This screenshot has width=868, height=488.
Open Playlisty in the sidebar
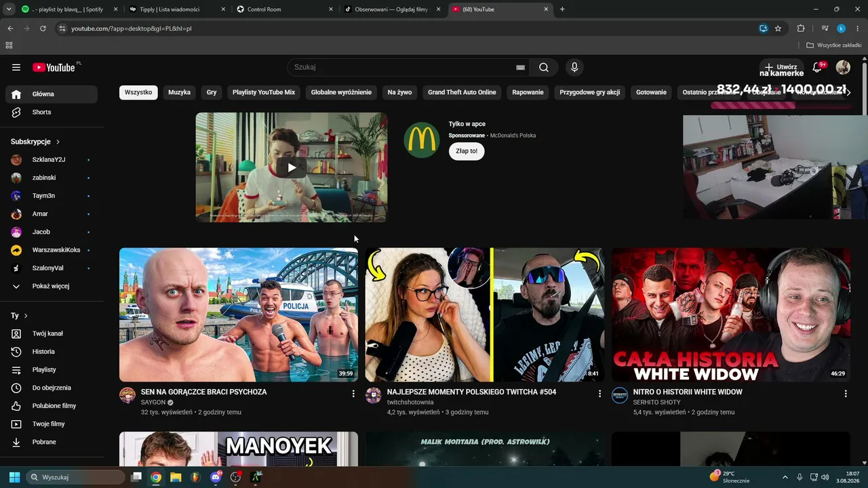[52, 369]
